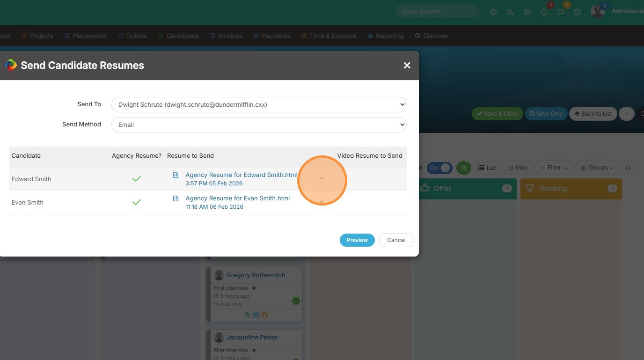
Task: Toggle the On switch above the board
Action: tap(440, 168)
